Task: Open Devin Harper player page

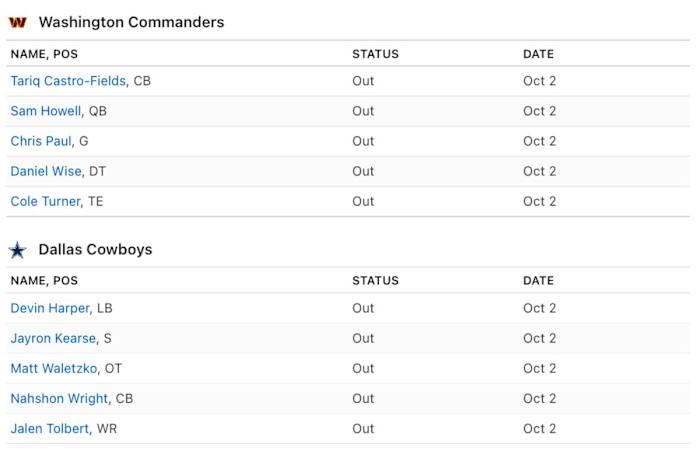Action: (x=50, y=308)
